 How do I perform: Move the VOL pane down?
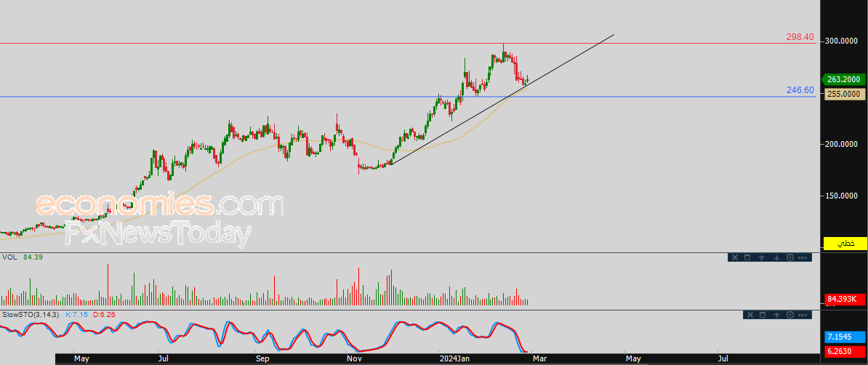776,257
